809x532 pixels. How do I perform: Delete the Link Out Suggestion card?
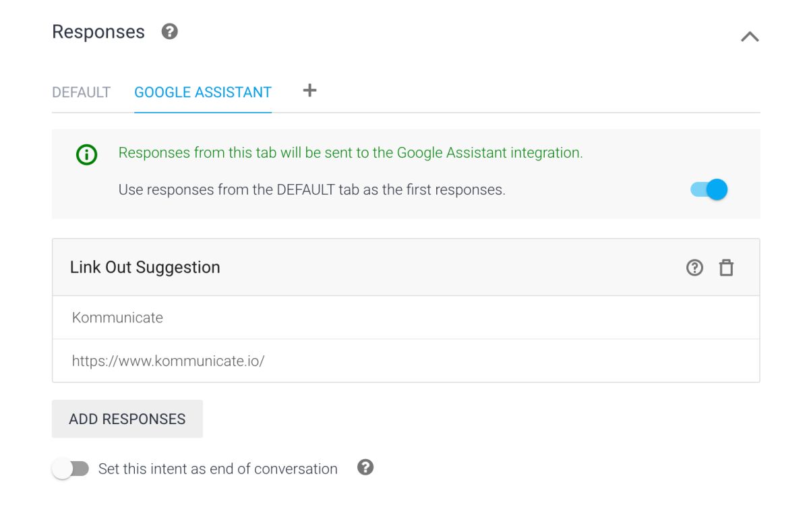coord(726,268)
